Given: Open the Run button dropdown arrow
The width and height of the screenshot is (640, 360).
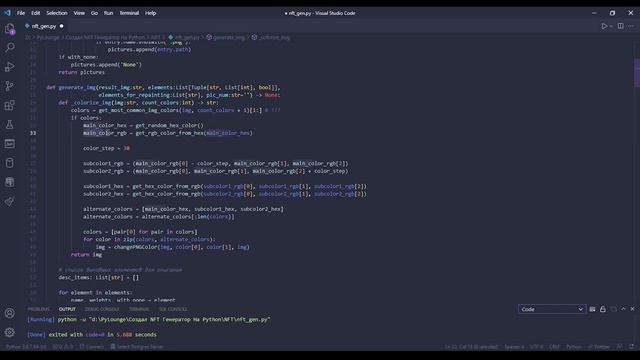Looking at the screenshot, I should [x=611, y=26].
